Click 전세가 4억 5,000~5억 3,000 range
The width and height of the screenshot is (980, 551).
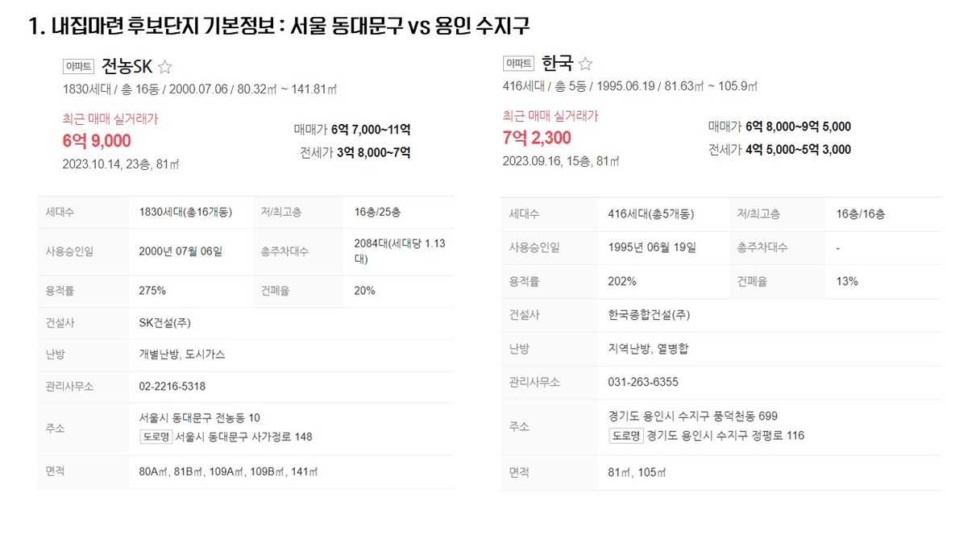pos(779,149)
